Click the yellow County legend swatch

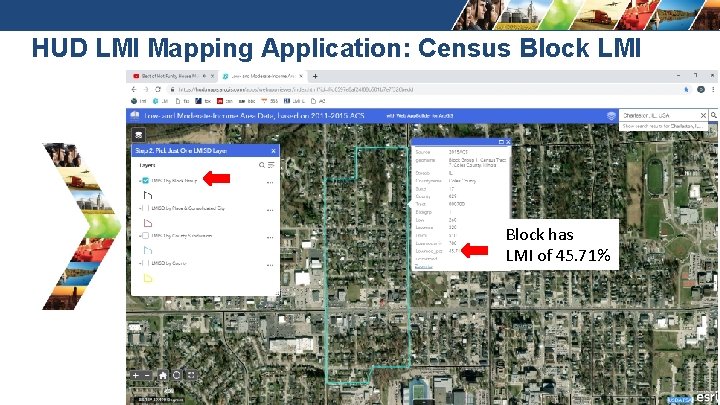pos(147,278)
